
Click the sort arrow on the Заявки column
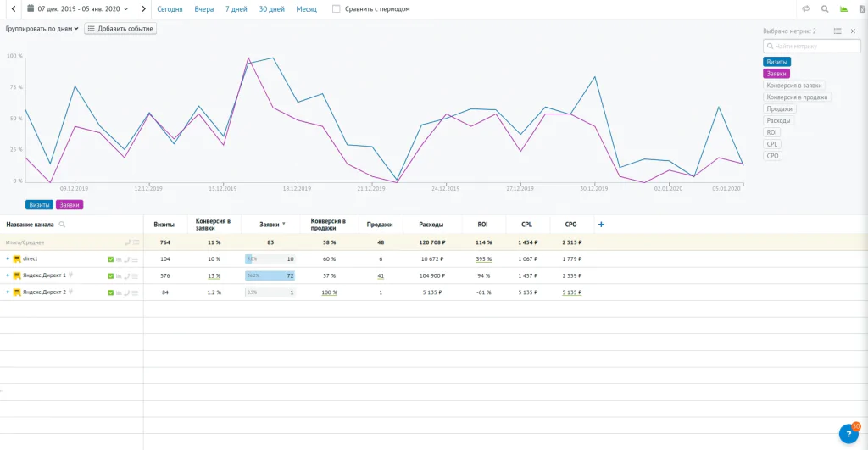tap(284, 225)
